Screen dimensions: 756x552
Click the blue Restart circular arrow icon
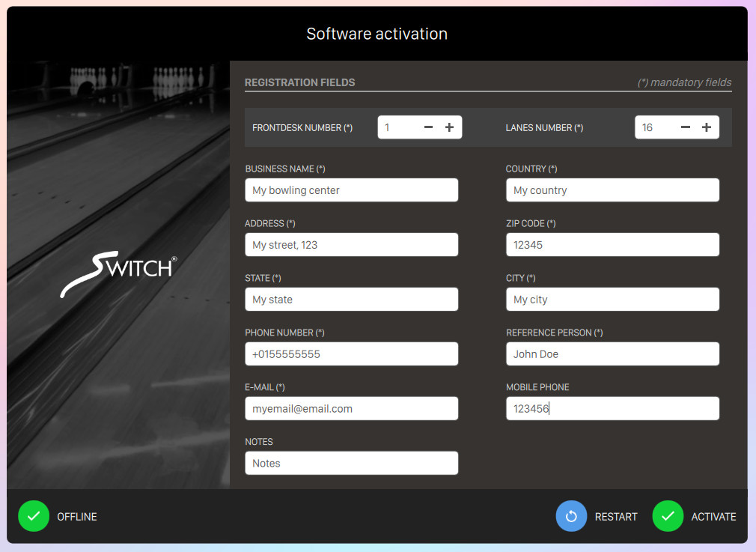coord(571,516)
